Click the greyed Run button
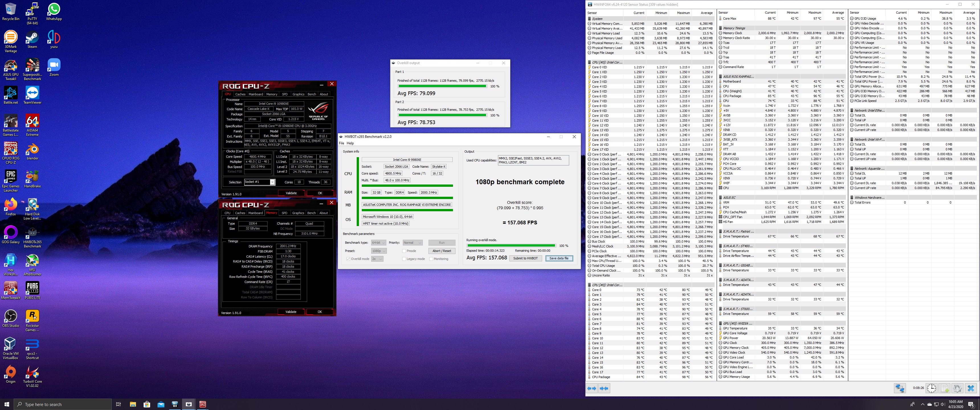Image resolution: width=980 pixels, height=410 pixels. [x=442, y=243]
